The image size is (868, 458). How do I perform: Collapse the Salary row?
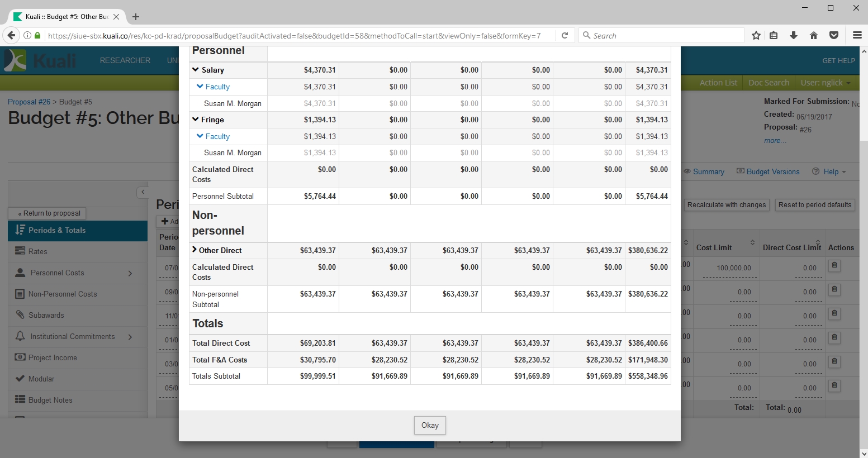point(196,70)
